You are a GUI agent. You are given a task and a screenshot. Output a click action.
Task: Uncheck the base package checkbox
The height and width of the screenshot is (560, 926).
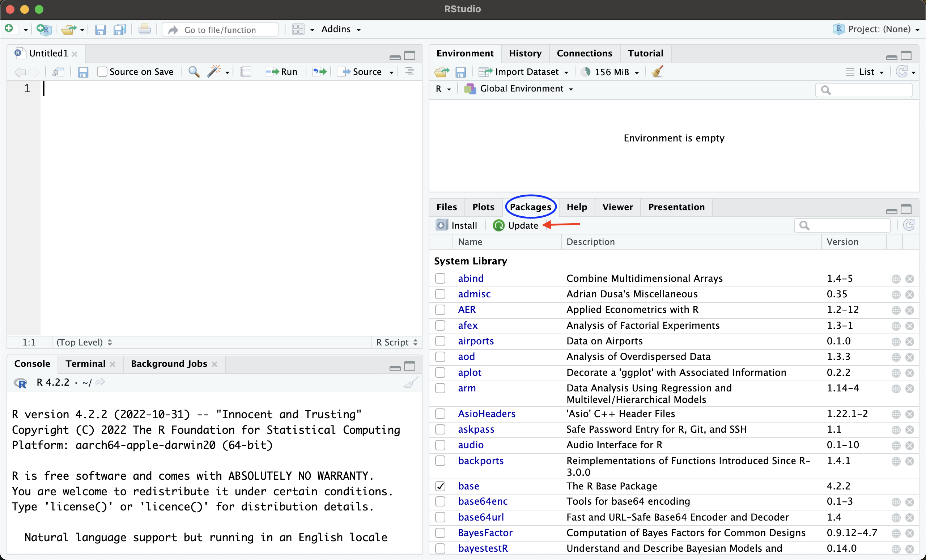(440, 486)
